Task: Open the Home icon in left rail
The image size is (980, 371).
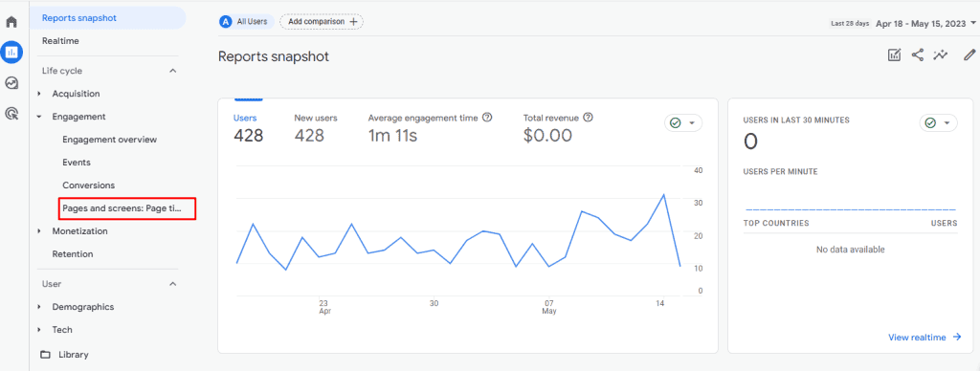Action: 11,22
